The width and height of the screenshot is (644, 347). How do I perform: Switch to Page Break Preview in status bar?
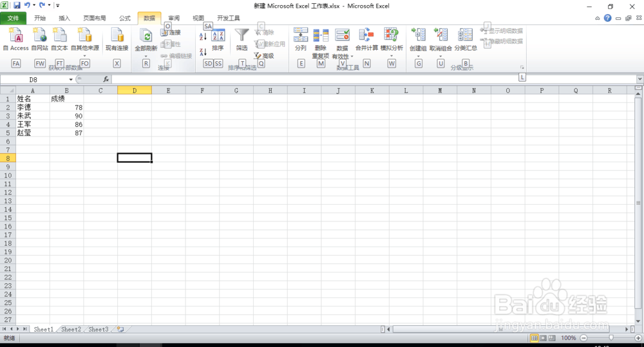click(x=552, y=338)
